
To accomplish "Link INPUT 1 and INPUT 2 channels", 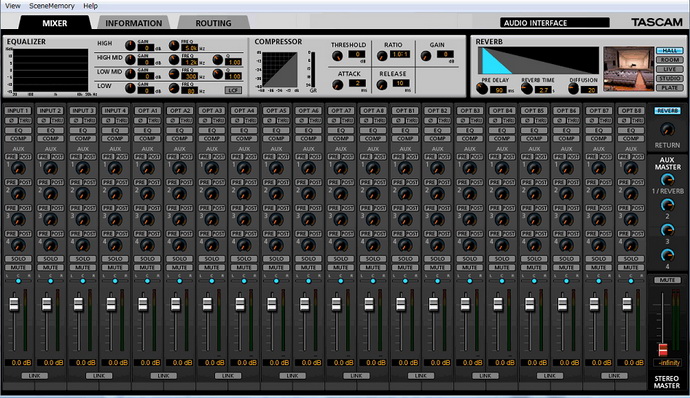I will (34, 376).
